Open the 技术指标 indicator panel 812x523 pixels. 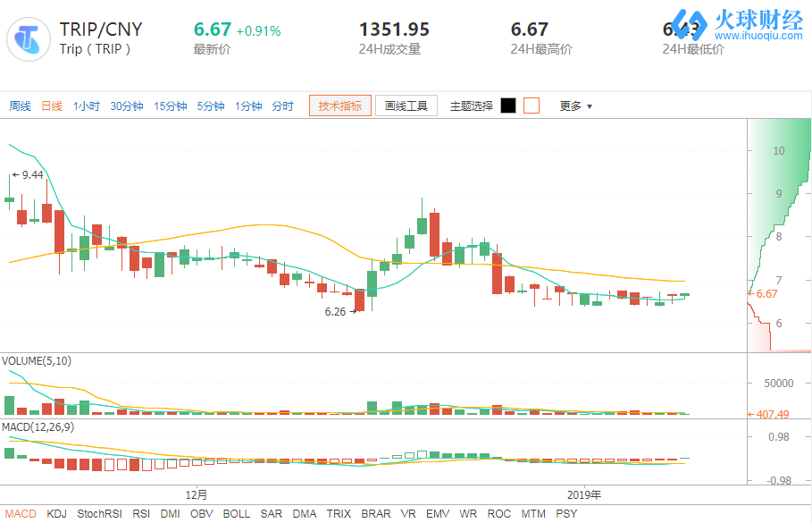[x=339, y=105]
